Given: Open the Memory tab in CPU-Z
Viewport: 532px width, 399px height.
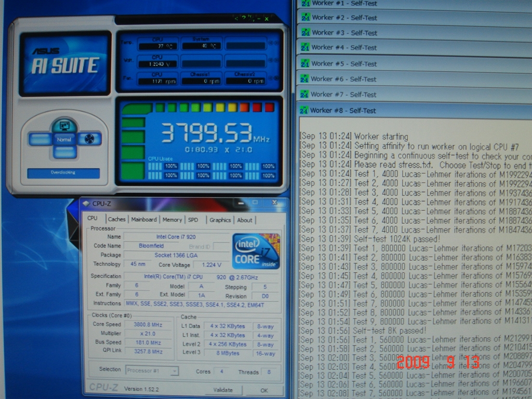Looking at the screenshot, I should click(172, 220).
